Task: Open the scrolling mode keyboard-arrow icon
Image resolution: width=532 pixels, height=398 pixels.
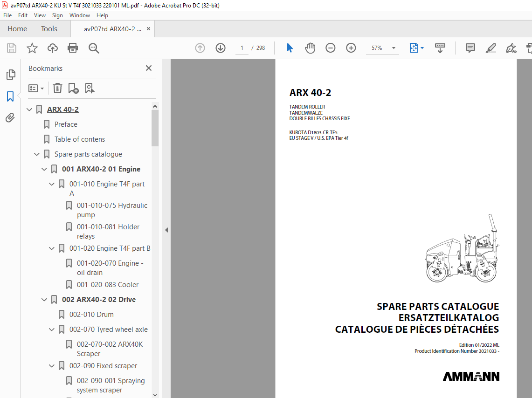Action: click(440, 48)
